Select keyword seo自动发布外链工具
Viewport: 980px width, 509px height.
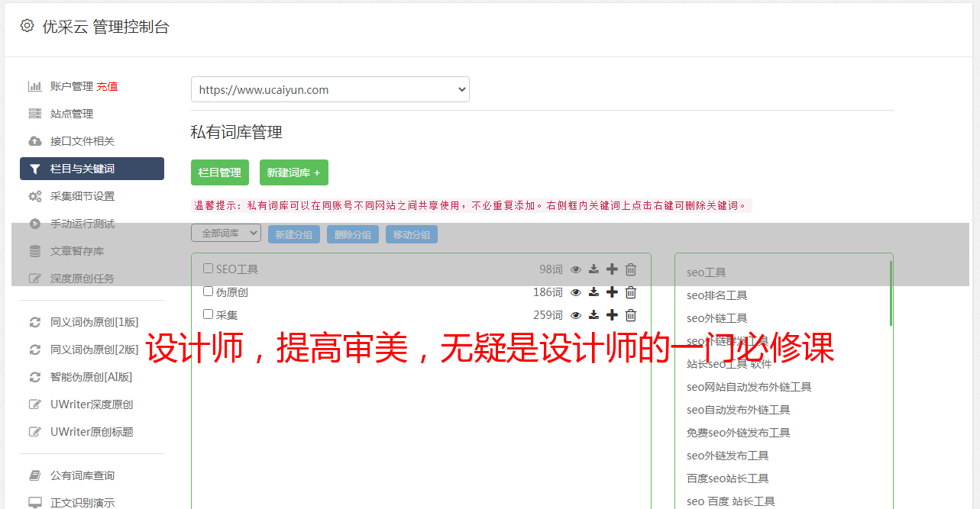point(738,410)
